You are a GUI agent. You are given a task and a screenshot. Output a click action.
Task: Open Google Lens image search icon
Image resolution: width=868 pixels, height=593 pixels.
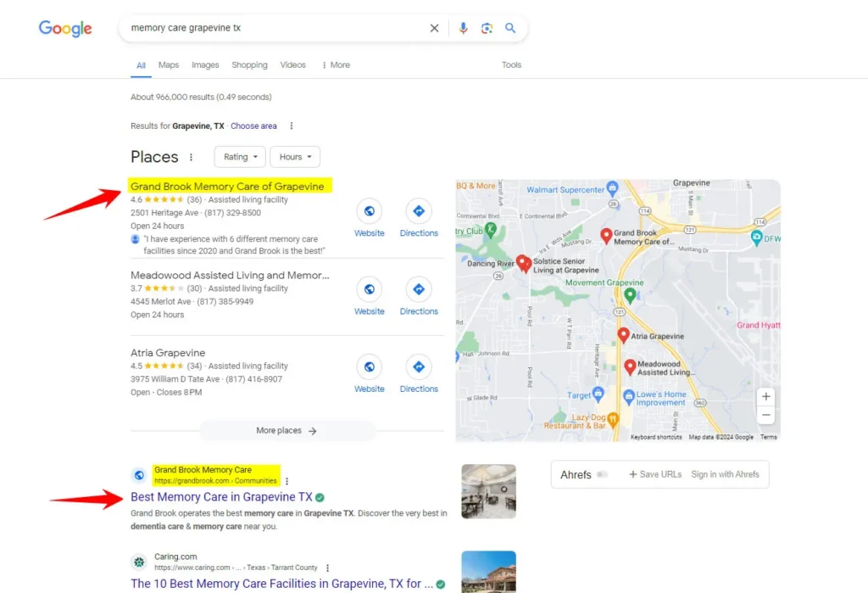click(x=487, y=28)
